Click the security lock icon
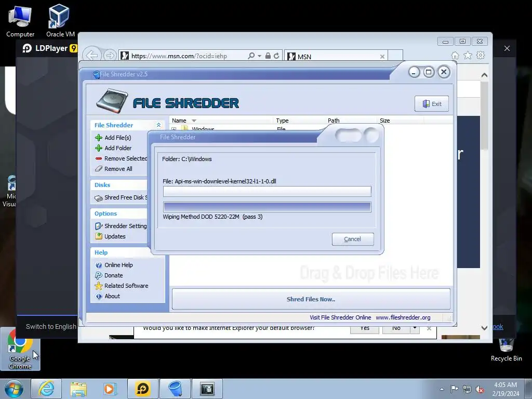 (268, 56)
